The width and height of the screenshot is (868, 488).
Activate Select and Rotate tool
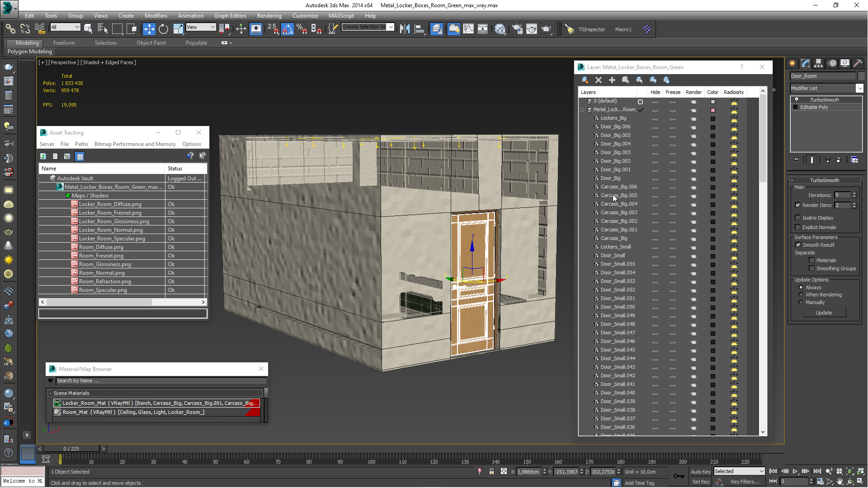click(163, 29)
